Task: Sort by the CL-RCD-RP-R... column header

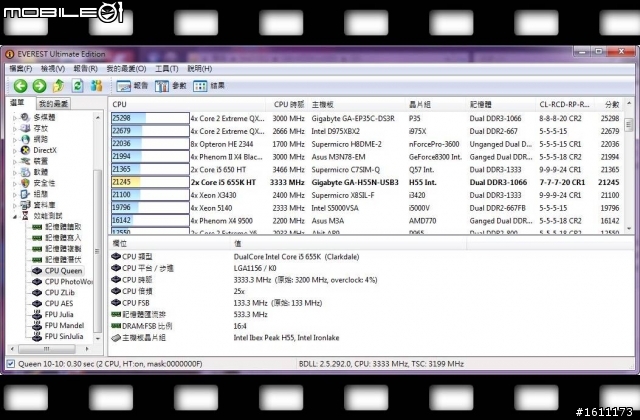Action: (564, 104)
